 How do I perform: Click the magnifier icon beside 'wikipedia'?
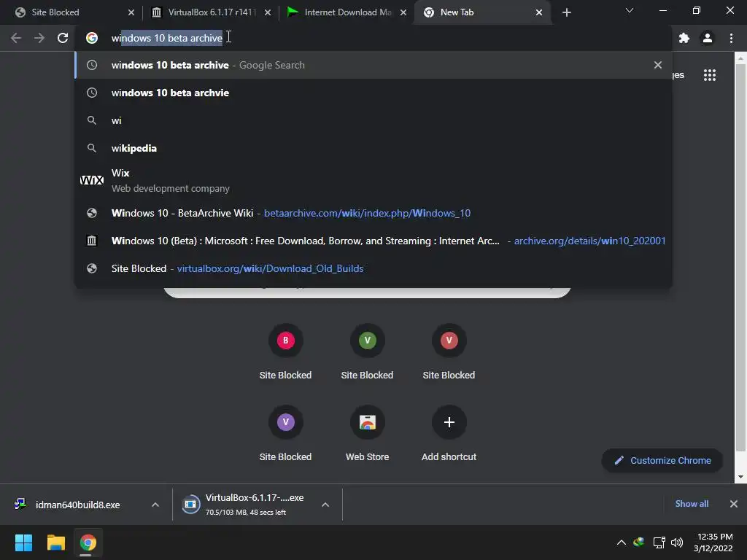coord(91,148)
